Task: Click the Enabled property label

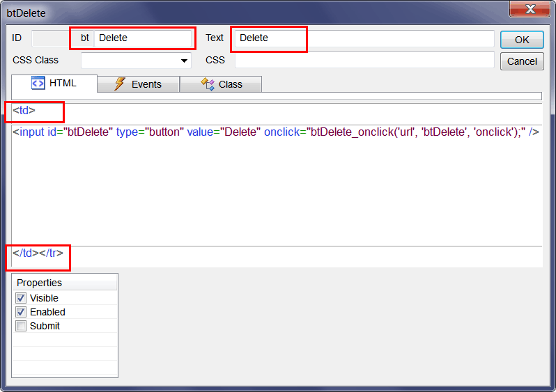Action: (x=47, y=312)
